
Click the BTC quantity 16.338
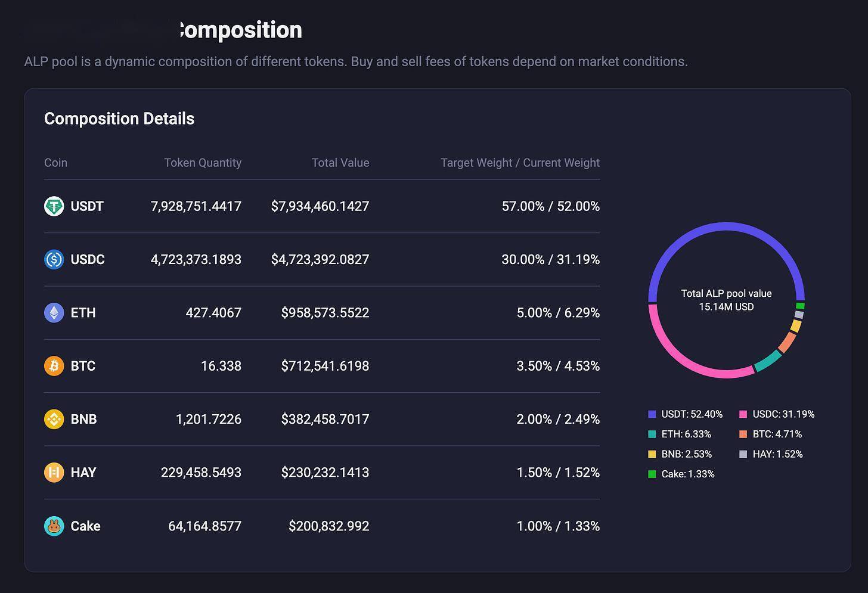tap(221, 365)
